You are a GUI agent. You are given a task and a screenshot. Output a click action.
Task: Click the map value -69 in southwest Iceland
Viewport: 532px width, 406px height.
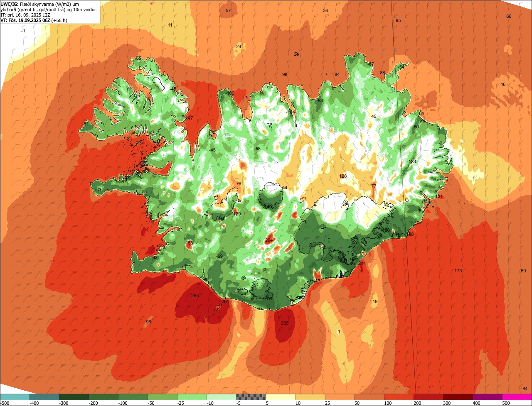point(220,256)
